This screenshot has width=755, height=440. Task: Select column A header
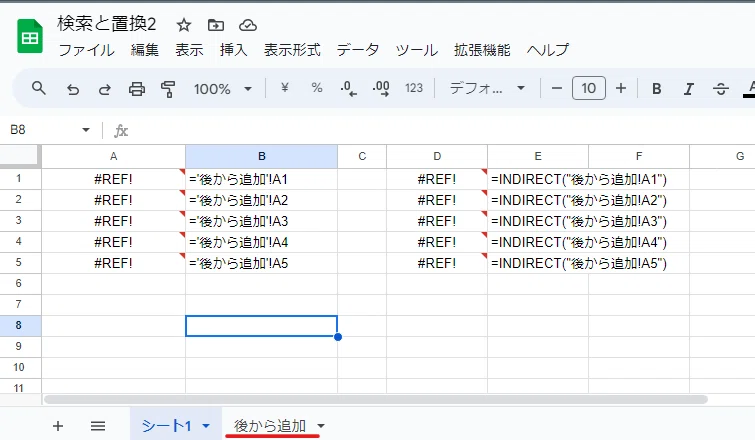point(114,156)
